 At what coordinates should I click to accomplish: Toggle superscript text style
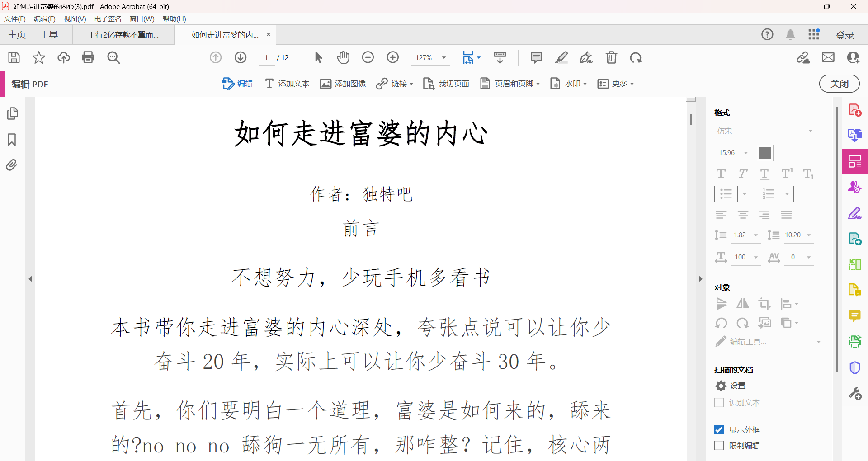pos(787,174)
